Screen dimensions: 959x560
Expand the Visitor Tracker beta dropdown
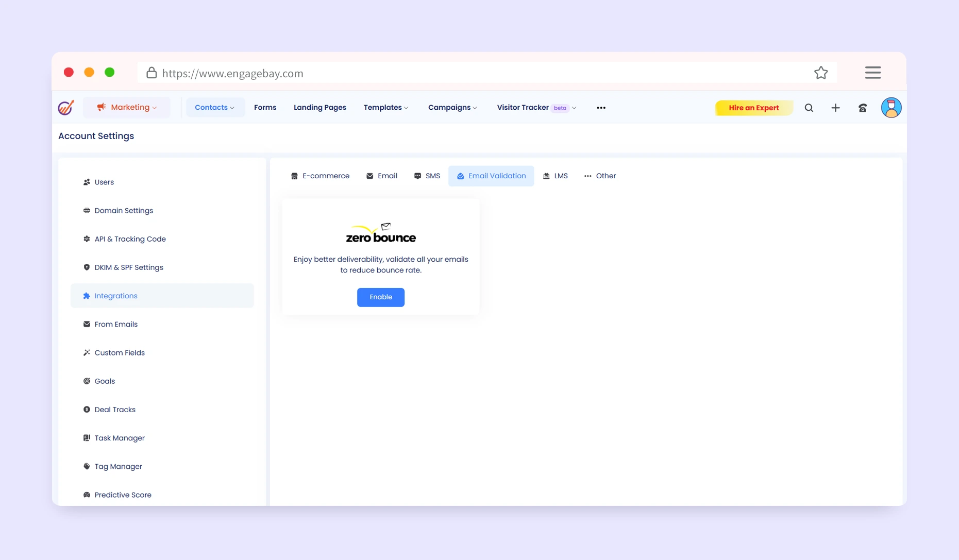[536, 107]
